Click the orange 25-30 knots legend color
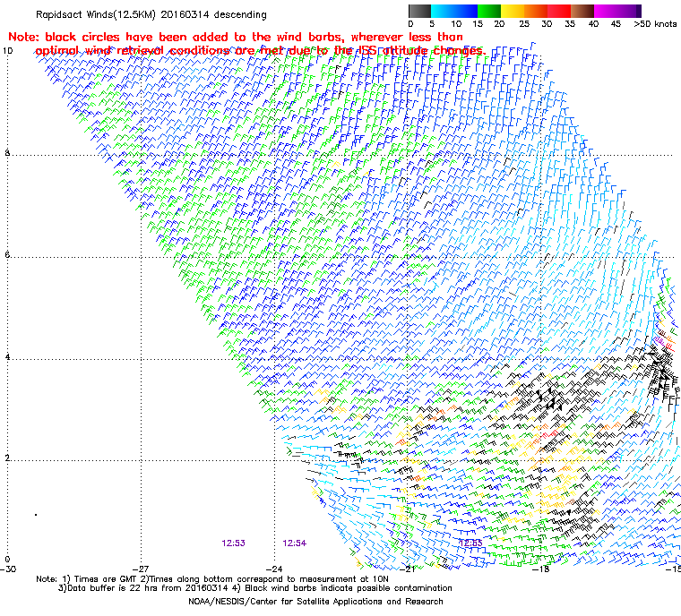 536,11
